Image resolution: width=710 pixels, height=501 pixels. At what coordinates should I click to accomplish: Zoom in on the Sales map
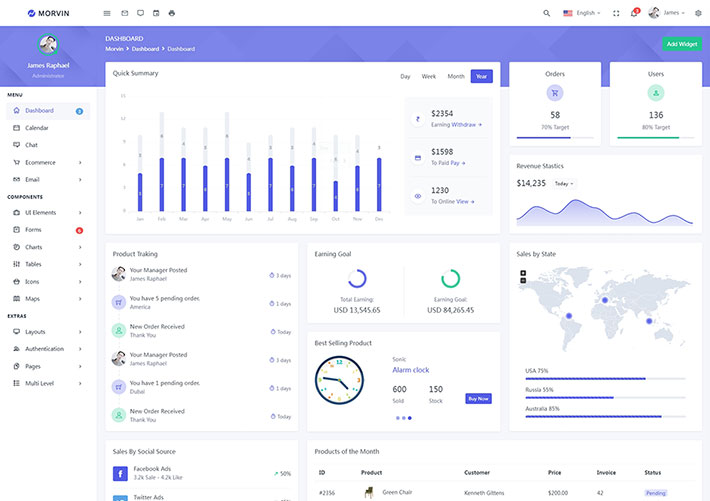[523, 273]
